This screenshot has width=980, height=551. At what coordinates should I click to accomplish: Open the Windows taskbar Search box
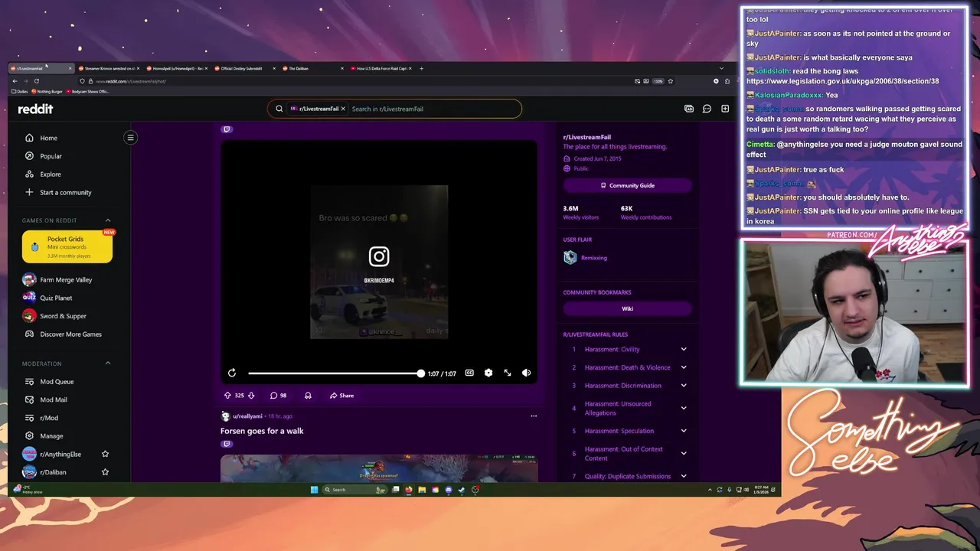(354, 490)
